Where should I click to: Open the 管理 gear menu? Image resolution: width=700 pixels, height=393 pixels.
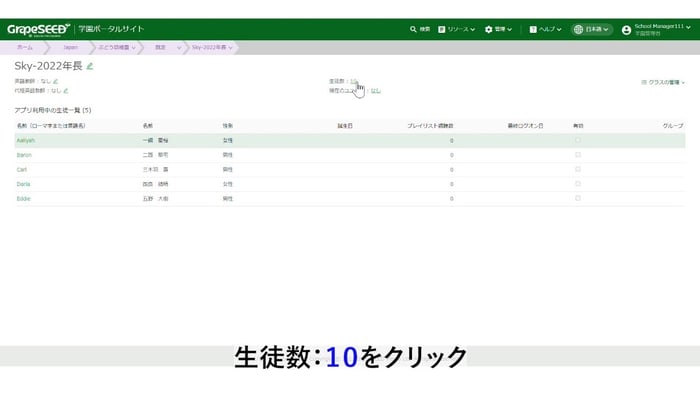tap(498, 29)
